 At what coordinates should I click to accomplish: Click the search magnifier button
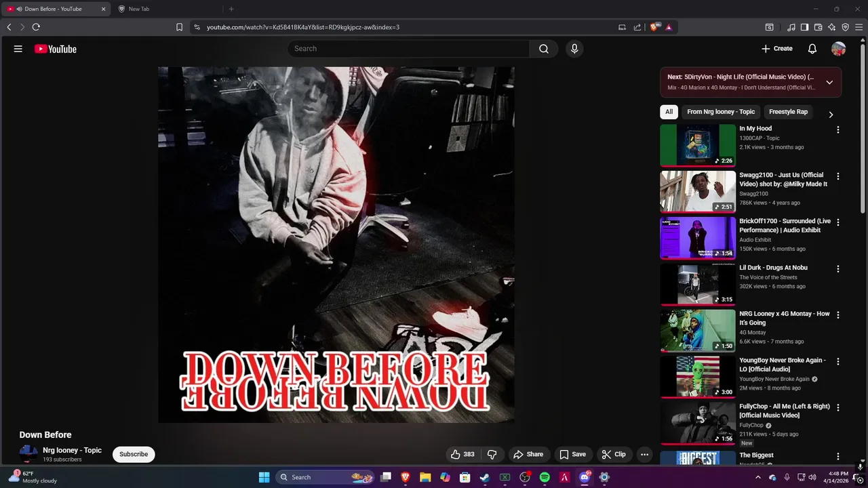(544, 49)
